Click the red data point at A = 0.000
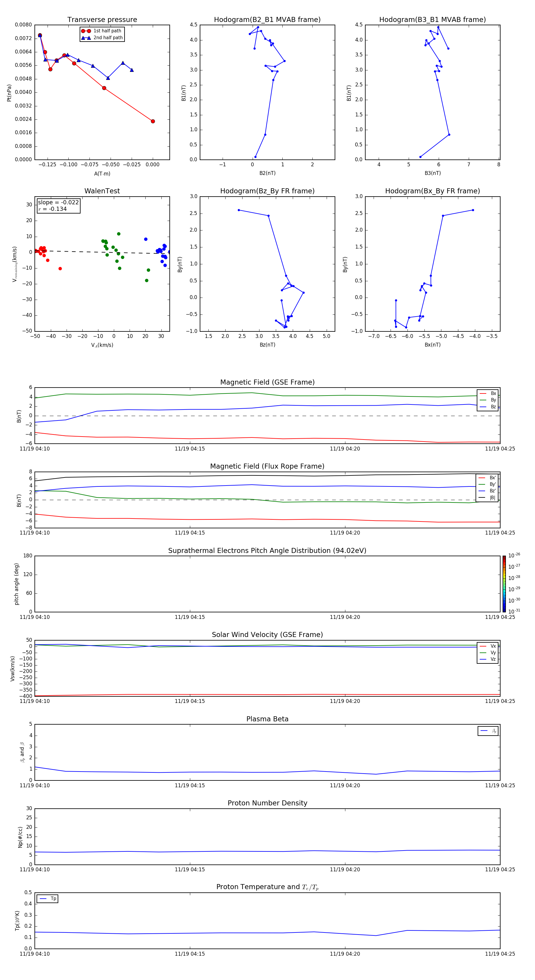535x980 pixels. (x=153, y=121)
